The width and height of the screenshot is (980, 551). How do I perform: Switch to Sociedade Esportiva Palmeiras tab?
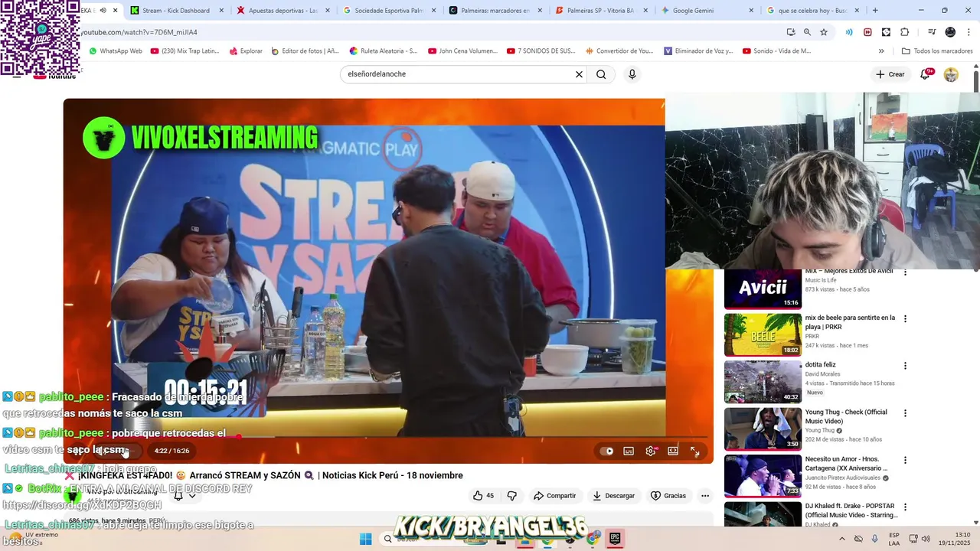[389, 11]
